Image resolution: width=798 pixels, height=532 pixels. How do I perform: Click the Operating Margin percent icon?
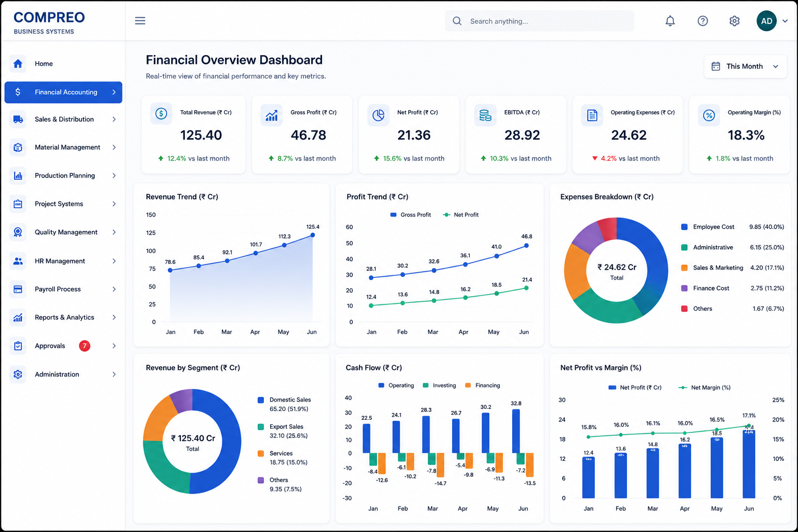click(709, 115)
